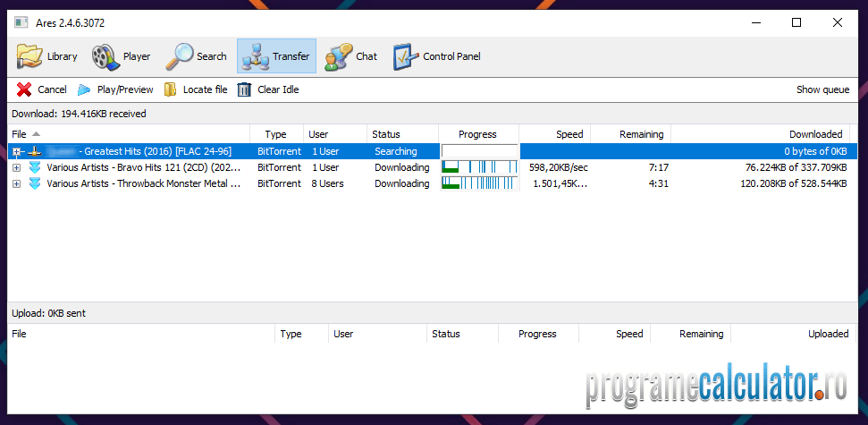Click the Play/Preview arrow icon

pyautogui.click(x=84, y=89)
